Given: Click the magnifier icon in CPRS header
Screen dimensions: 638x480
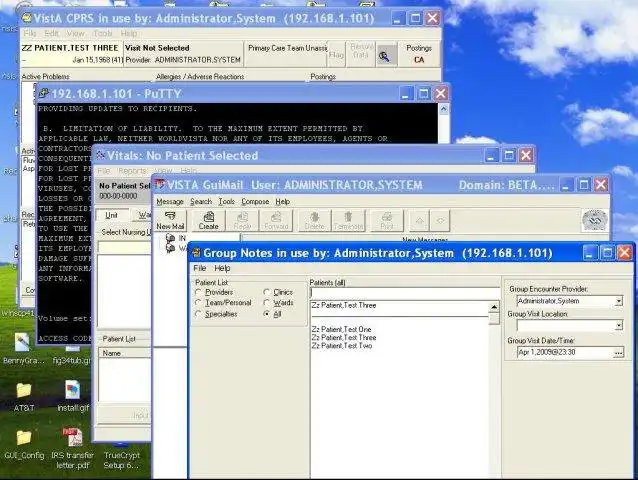Looking at the screenshot, I should point(385,56).
